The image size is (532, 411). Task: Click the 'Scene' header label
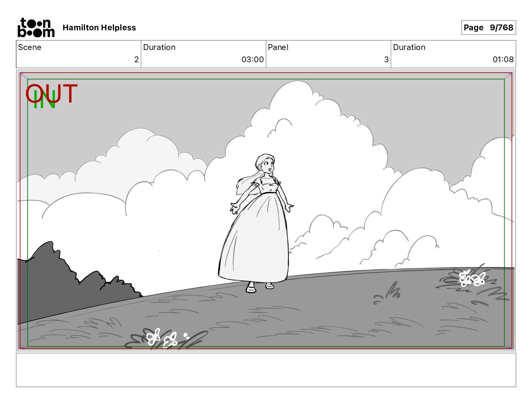[x=30, y=47]
